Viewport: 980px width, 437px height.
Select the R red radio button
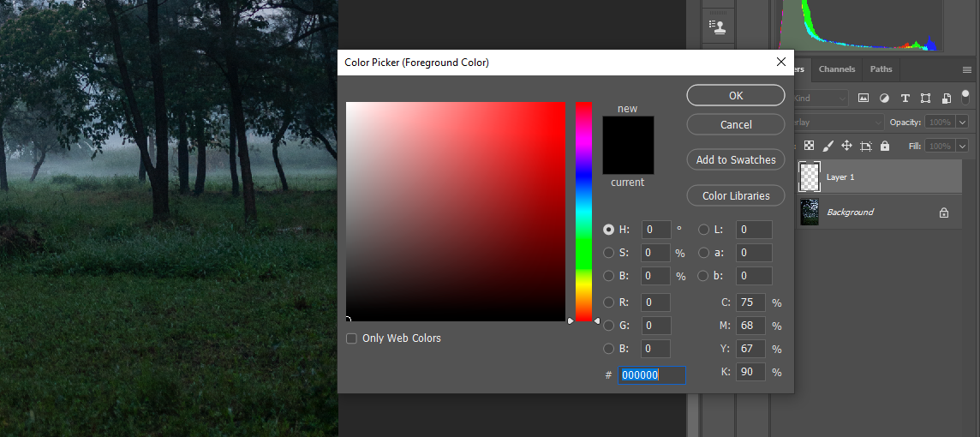click(x=608, y=302)
